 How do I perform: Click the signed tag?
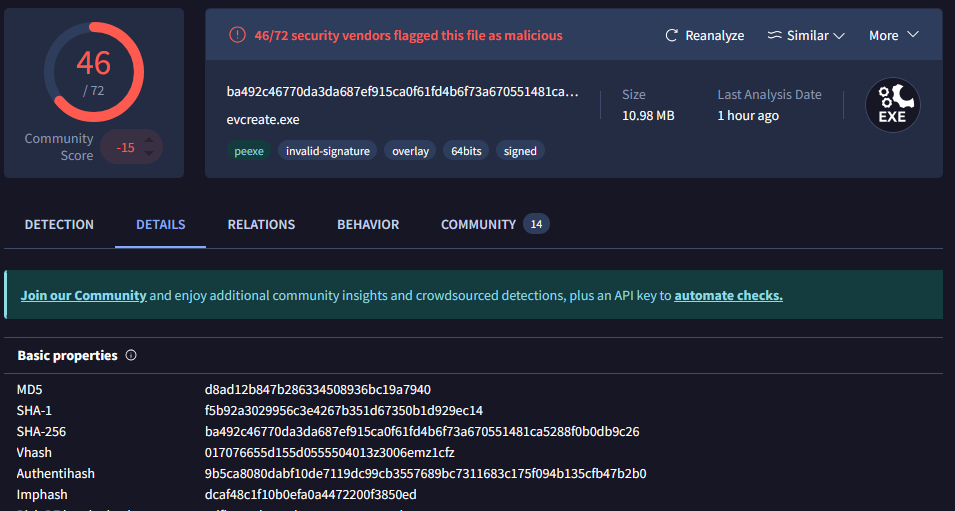pyautogui.click(x=520, y=151)
